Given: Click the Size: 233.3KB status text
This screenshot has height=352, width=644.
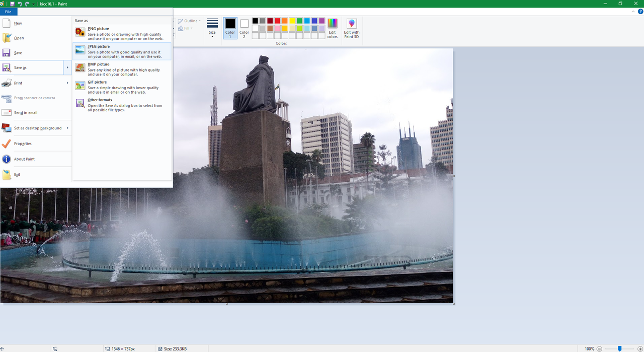Looking at the screenshot, I should click(x=175, y=348).
